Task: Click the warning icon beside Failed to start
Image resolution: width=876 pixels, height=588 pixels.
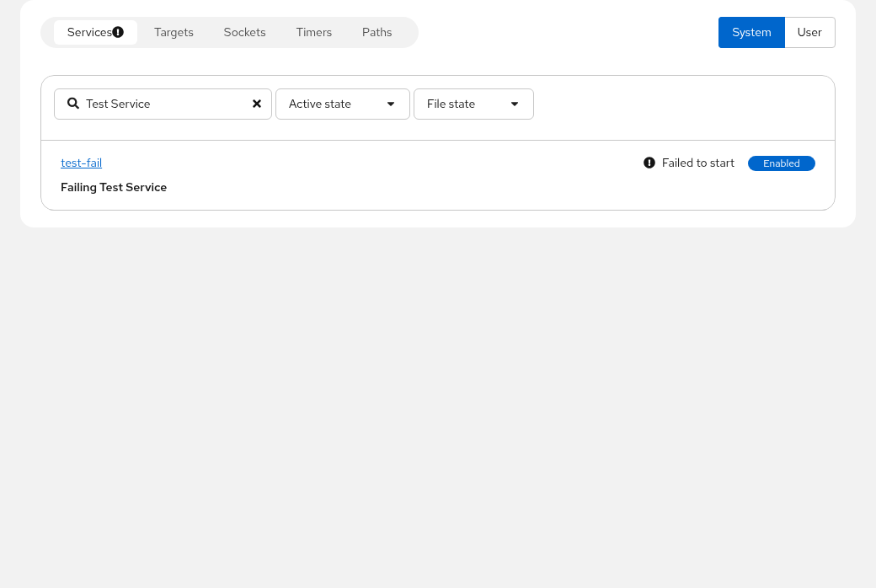Action: click(x=649, y=163)
